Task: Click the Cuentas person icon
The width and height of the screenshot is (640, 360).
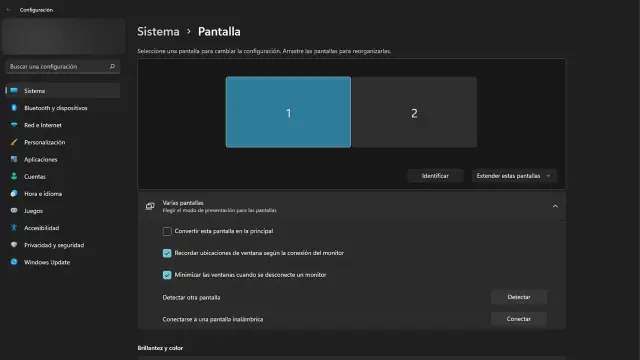Action: (x=14, y=176)
